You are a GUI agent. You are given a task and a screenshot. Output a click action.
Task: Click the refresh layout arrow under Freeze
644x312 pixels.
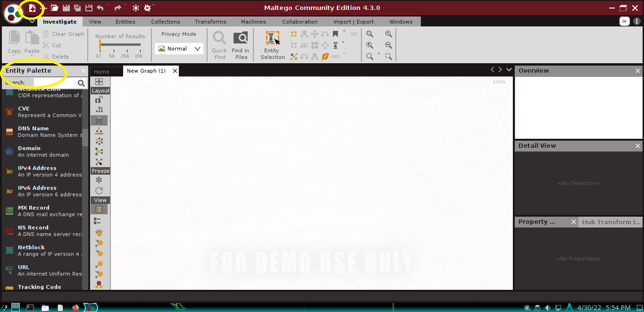click(x=99, y=191)
